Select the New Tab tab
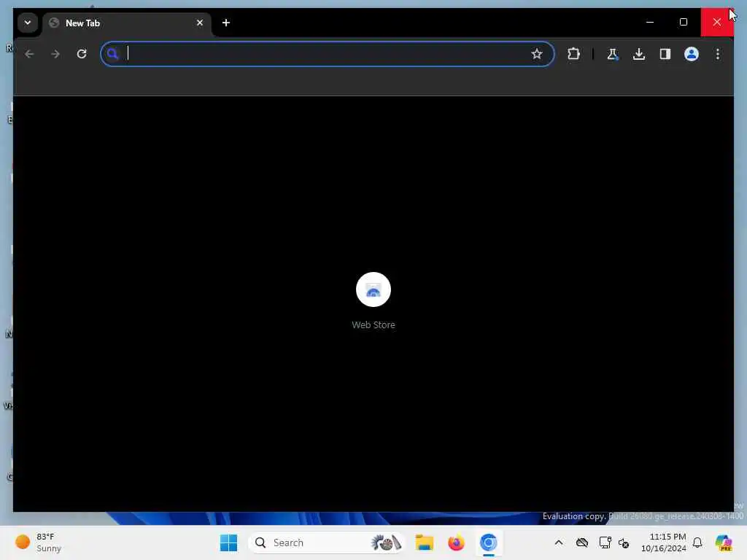This screenshot has height=560, width=747. (127, 23)
